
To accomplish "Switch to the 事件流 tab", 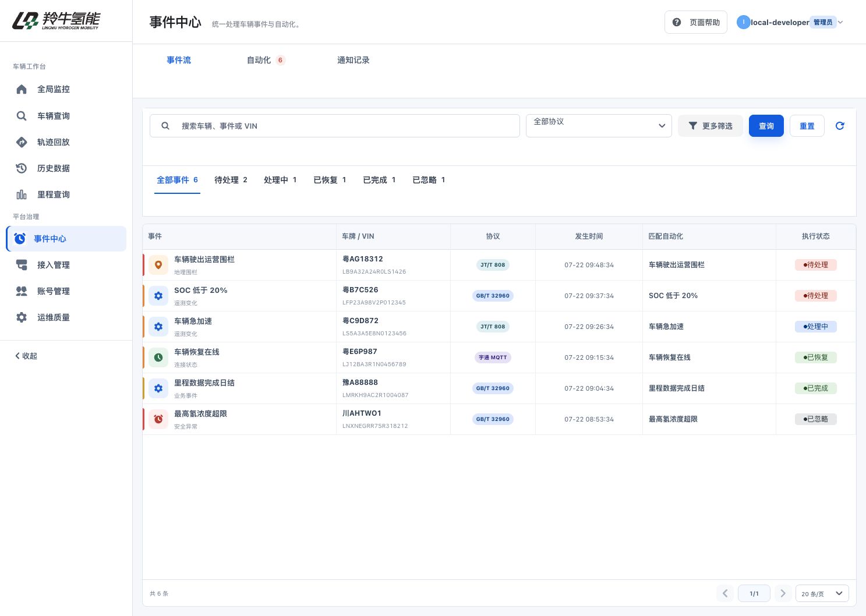I will point(179,60).
